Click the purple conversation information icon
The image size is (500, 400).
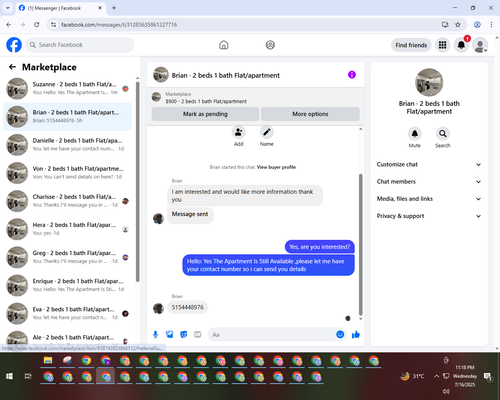[x=352, y=75]
